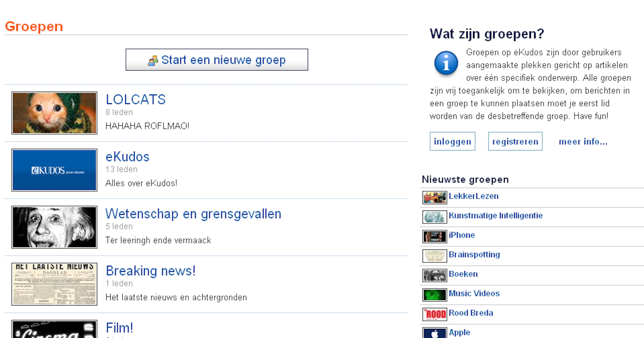The height and width of the screenshot is (338, 644).
Task: Open the newspaper thumbnail for Breaking news
Action: [x=54, y=284]
